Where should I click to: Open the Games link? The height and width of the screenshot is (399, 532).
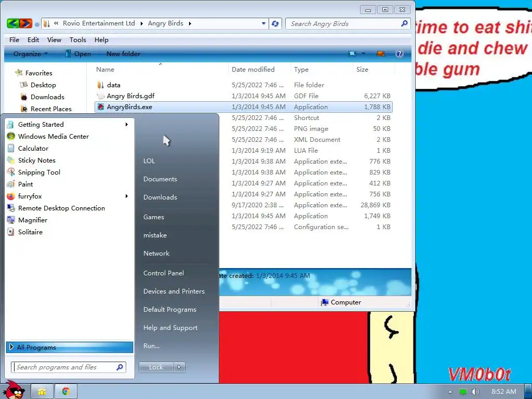[x=154, y=217]
